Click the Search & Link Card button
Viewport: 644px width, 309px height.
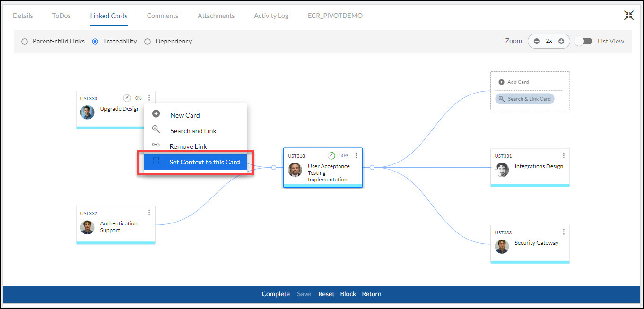[x=524, y=99]
